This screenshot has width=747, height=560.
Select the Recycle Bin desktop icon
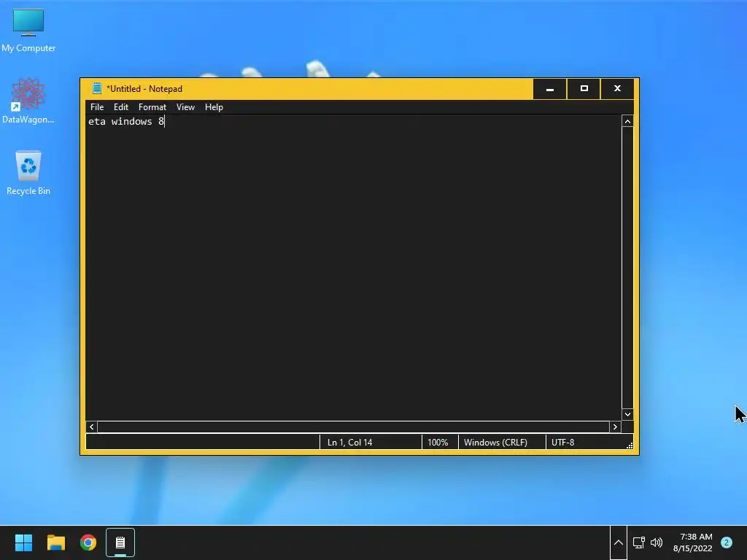click(x=28, y=172)
